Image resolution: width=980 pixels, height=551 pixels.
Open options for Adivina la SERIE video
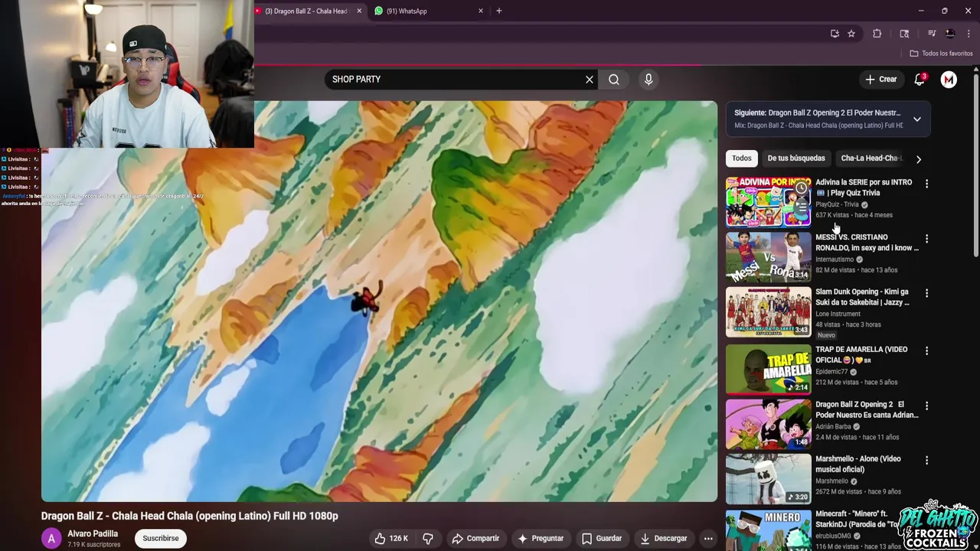[x=926, y=184]
